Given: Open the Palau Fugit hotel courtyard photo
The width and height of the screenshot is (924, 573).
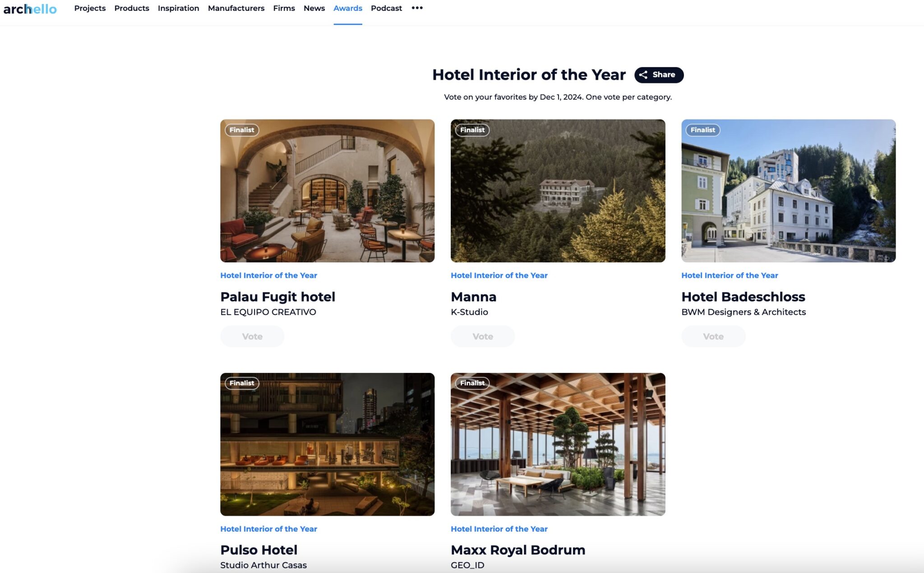Looking at the screenshot, I should [327, 191].
